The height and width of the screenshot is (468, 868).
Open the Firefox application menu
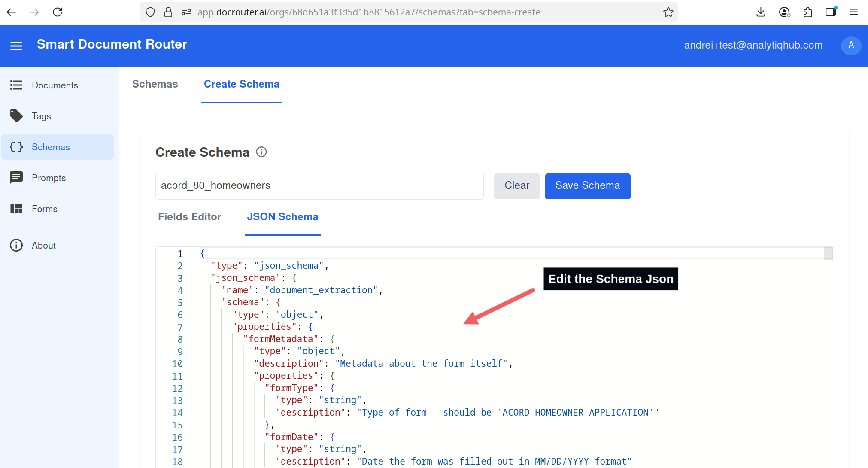coord(853,12)
